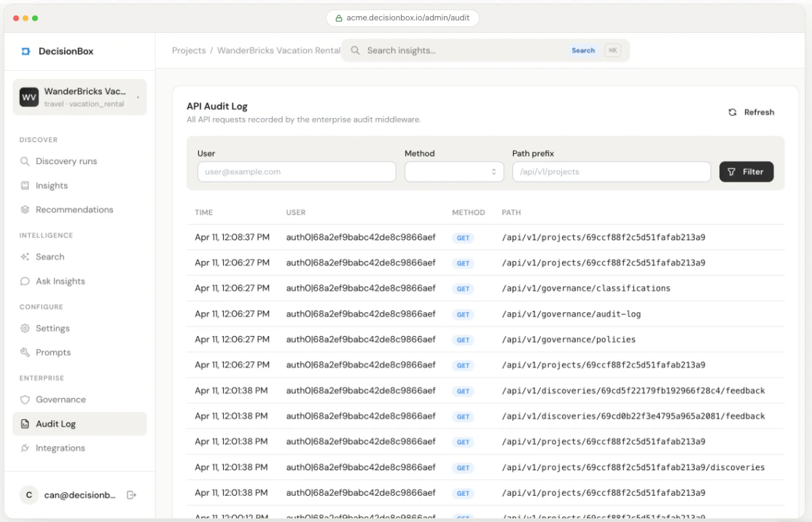Viewport: 812px width, 522px height.
Task: Open the Method dropdown
Action: coord(454,171)
